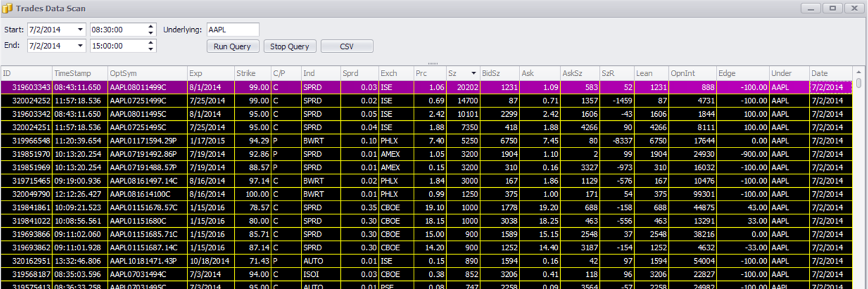Click the price 19.10 cell
The height and width of the screenshot is (289, 868).
pos(429,208)
